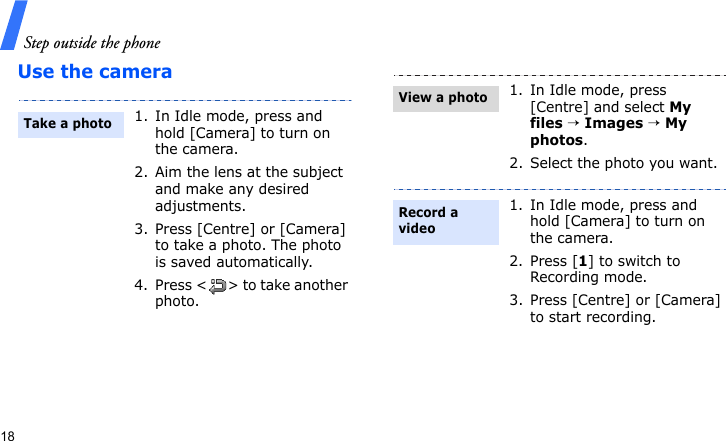Click the "to take another photo" step text

click(x=251, y=293)
